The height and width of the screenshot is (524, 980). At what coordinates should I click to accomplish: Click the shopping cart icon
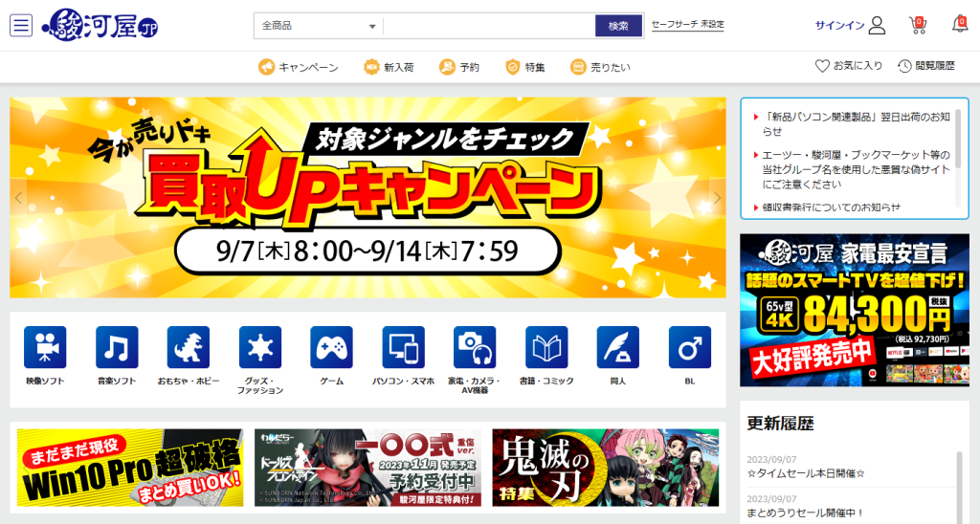918,25
